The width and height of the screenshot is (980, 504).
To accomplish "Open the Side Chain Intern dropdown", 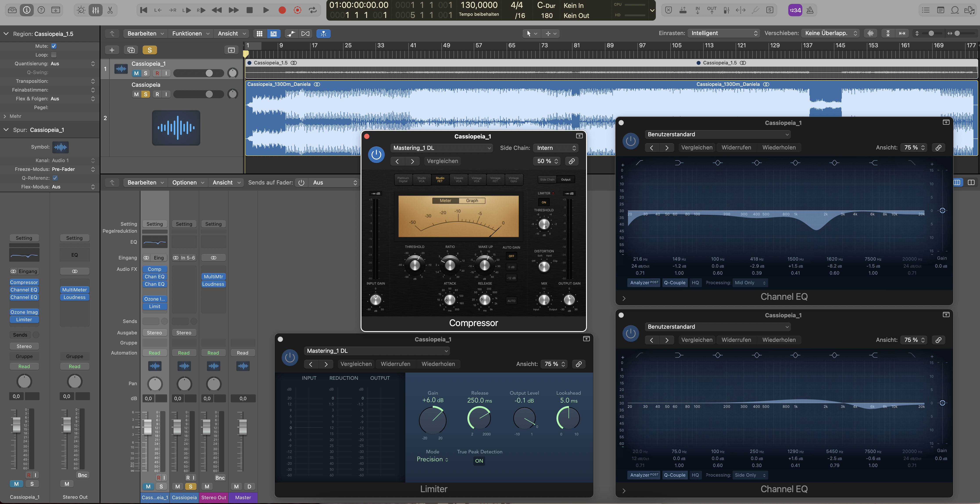I will [556, 148].
